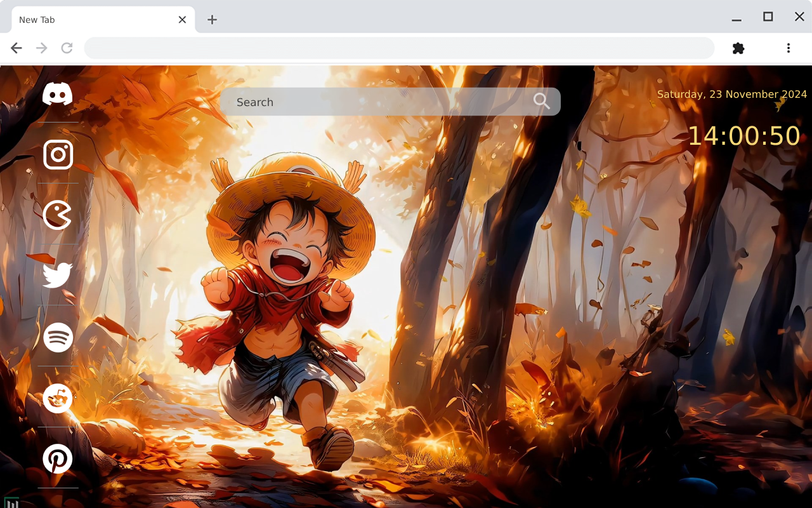Click the magnifying glass search icon
This screenshot has height=508, width=812.
pos(541,102)
